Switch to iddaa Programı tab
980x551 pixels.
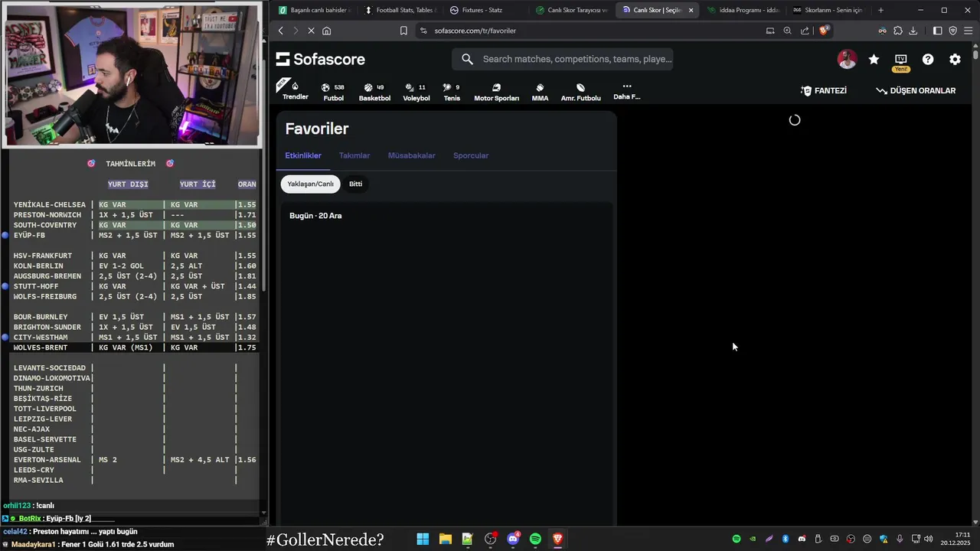coord(743,10)
